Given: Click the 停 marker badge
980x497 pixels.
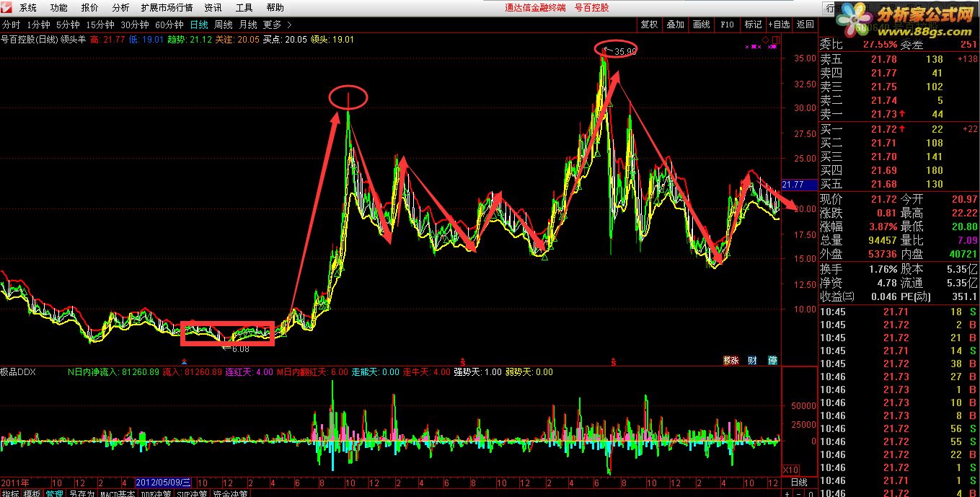Looking at the screenshot, I should [772, 360].
